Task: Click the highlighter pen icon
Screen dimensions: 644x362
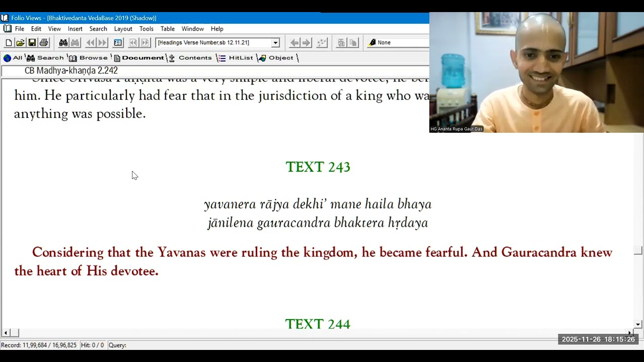Action: coord(372,43)
